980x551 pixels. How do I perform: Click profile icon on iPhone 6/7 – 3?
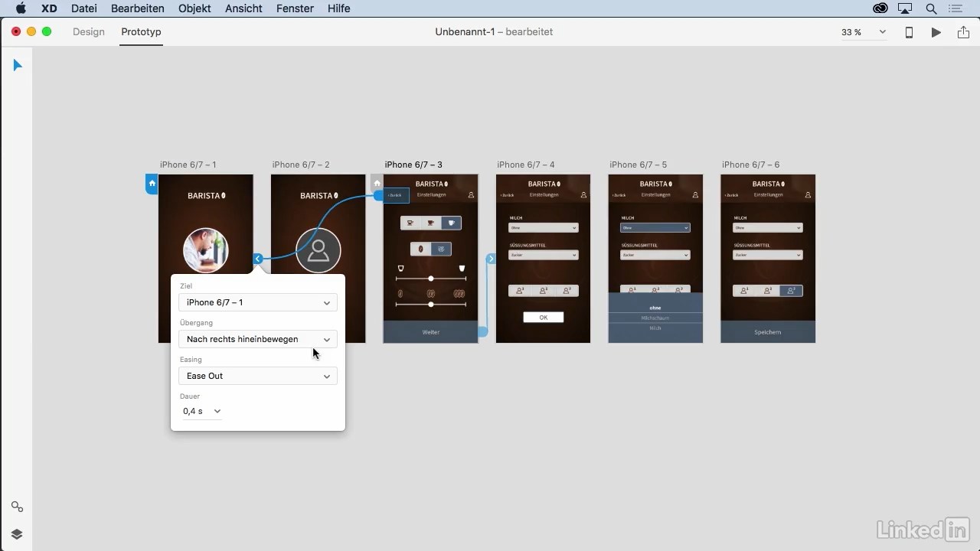(x=471, y=195)
